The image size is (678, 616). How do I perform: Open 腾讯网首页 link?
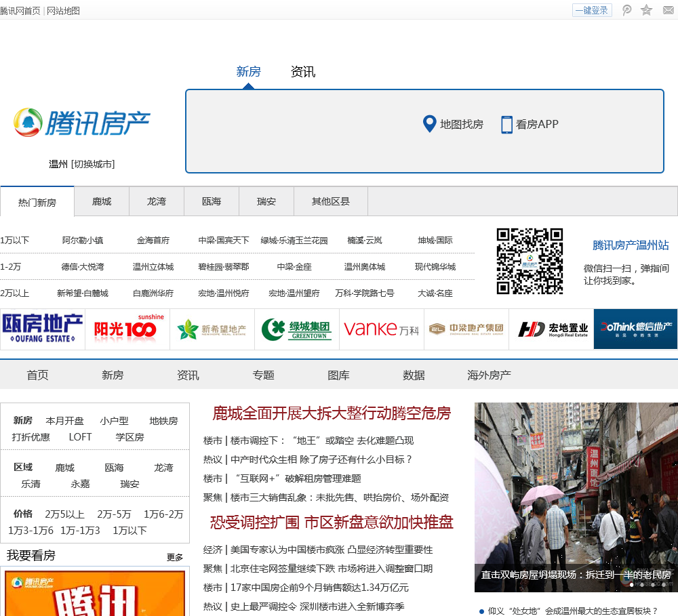pyautogui.click(x=20, y=11)
